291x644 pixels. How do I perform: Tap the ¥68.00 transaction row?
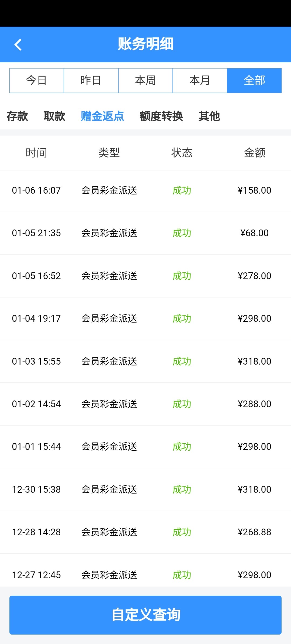click(145, 233)
